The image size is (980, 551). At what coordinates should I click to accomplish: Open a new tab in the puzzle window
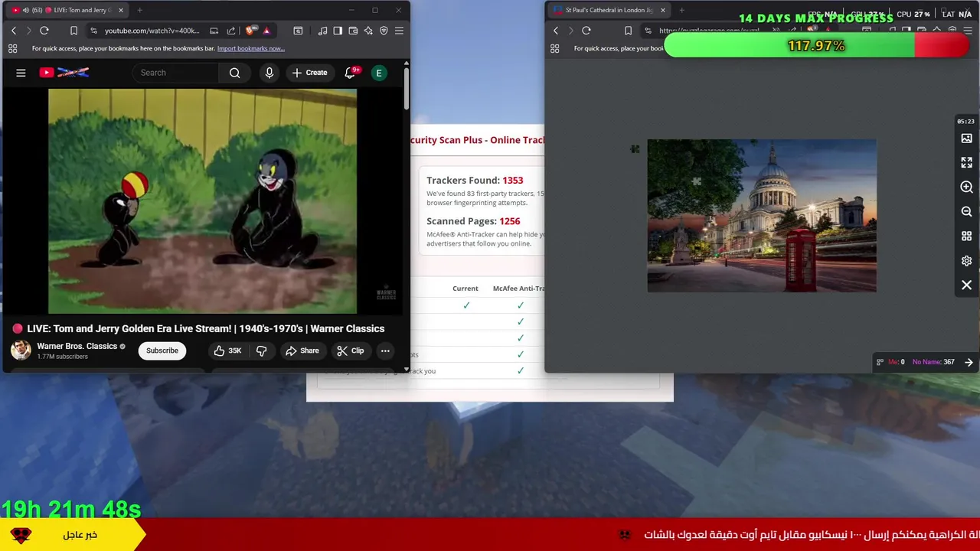point(681,10)
